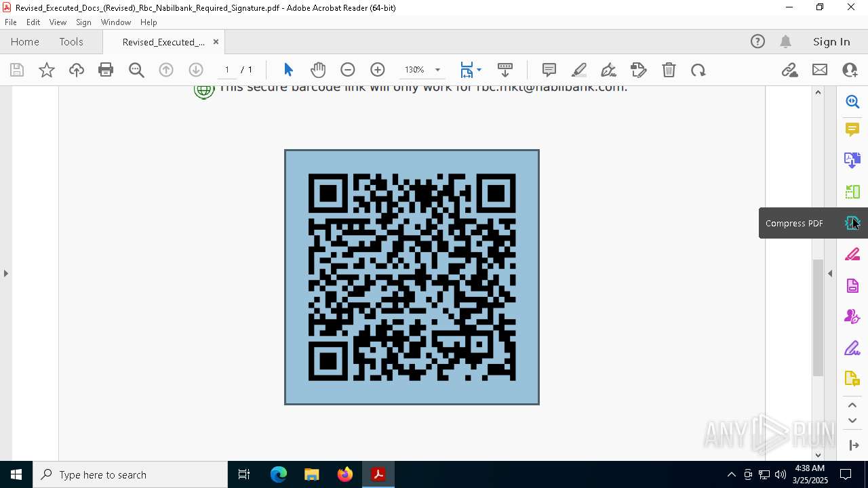The image size is (868, 488).
Task: Add document to starred with star icon
Action: pos(47,70)
